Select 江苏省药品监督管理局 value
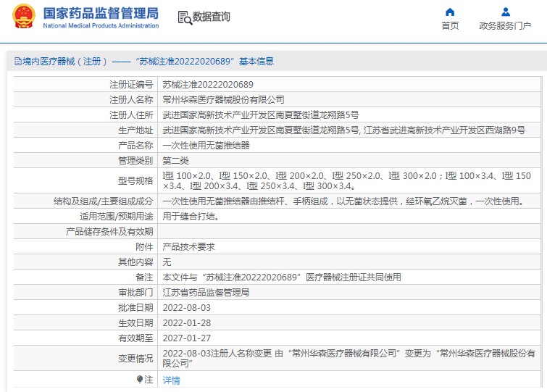The image size is (547, 392). coord(206,292)
